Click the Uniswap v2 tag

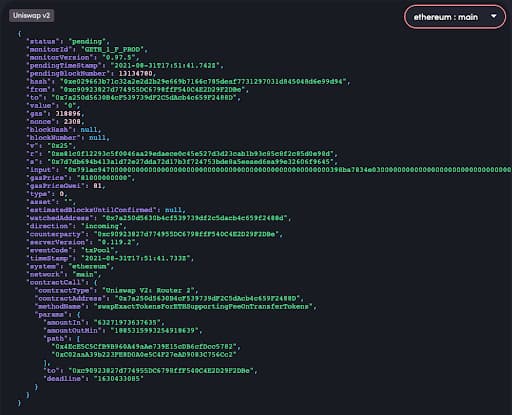(x=32, y=15)
